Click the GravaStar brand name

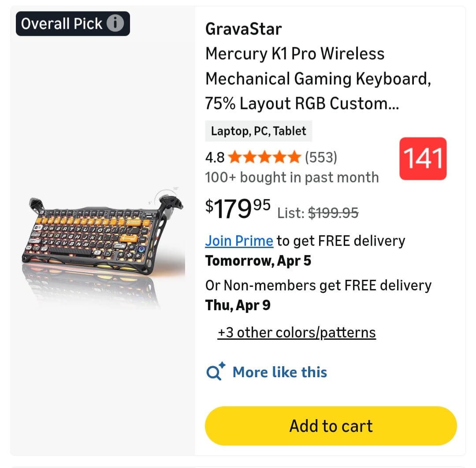243,29
